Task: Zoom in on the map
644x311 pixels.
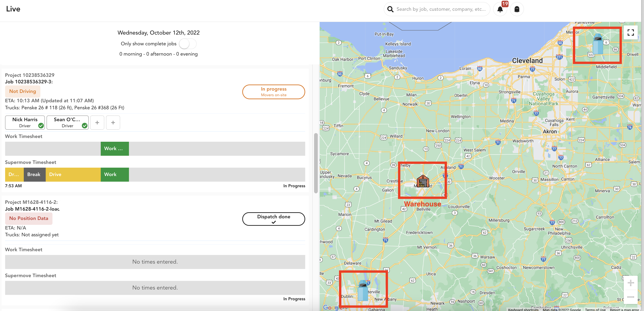Action: 630,283
